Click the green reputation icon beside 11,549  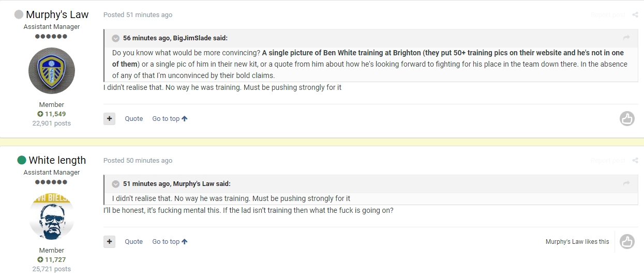(40, 114)
